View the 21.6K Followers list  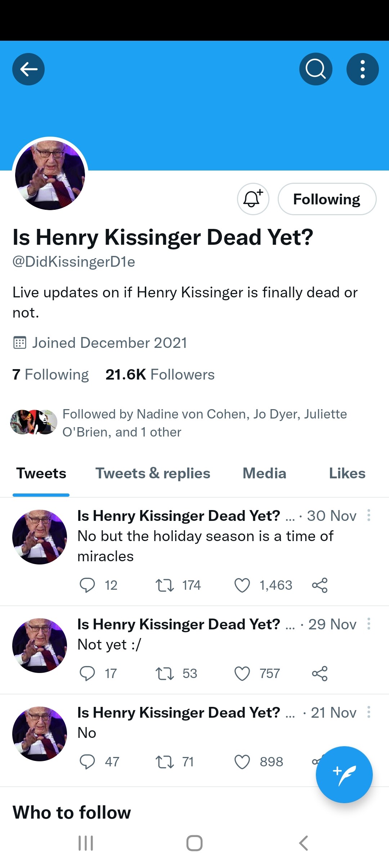click(160, 375)
